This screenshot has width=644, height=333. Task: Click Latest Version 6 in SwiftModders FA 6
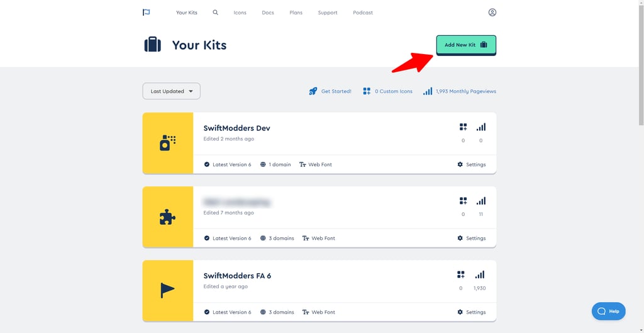click(232, 312)
